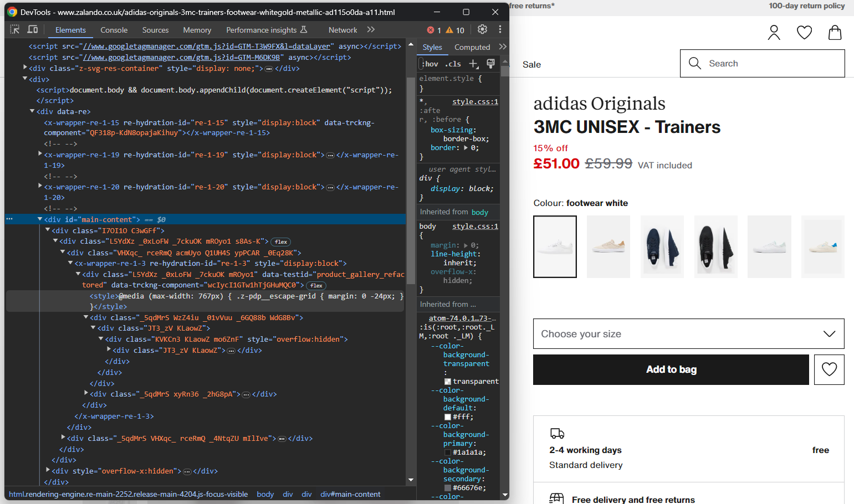Toggle the .cls element classes panel

453,64
